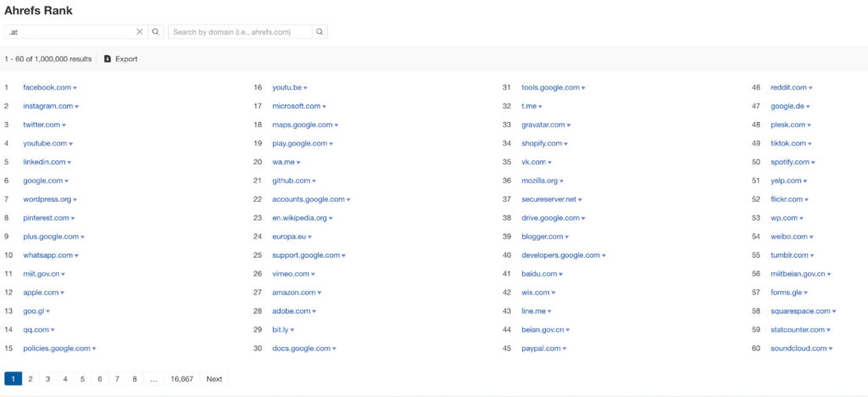This screenshot has height=397, width=868.
Task: Go to page 2 of results
Action: [31, 378]
